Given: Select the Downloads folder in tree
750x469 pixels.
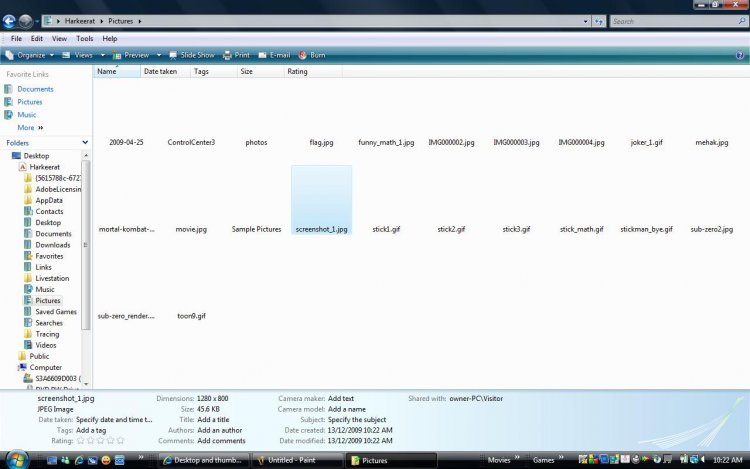Looking at the screenshot, I should [53, 245].
